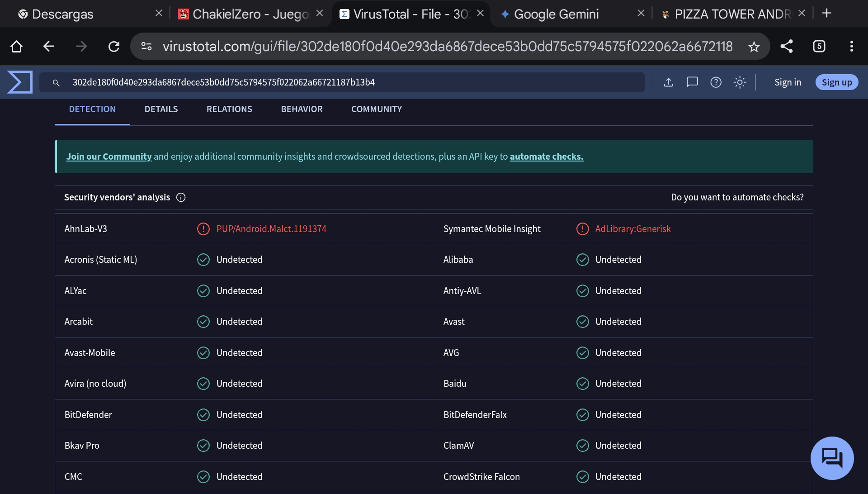Image resolution: width=868 pixels, height=494 pixels.
Task: Close the PIZZA TOWER tab
Action: tap(802, 14)
